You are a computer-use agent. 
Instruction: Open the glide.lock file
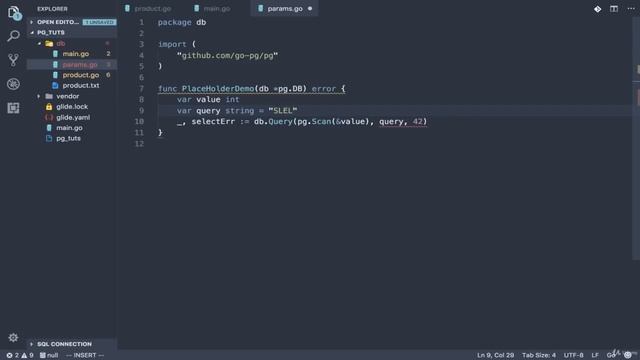point(72,107)
